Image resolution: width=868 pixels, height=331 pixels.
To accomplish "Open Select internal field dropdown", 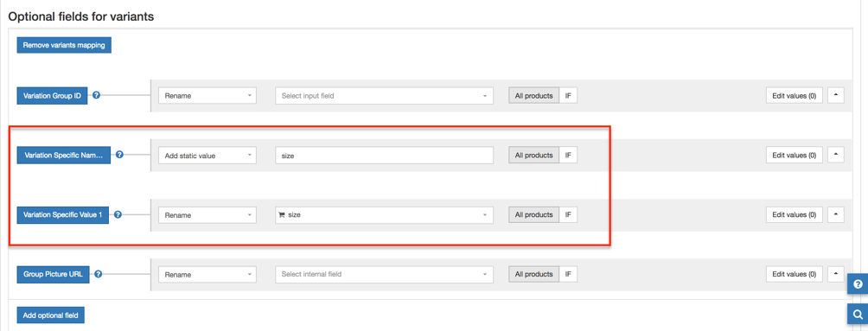I will [x=384, y=274].
